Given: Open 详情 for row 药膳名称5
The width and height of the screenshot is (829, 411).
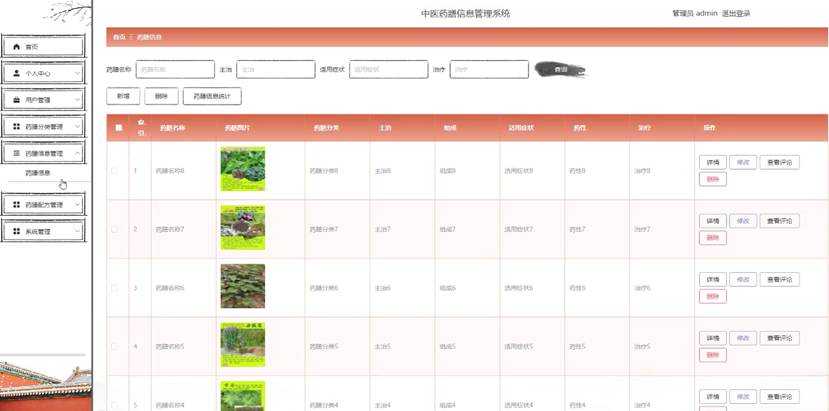Looking at the screenshot, I should (x=713, y=339).
